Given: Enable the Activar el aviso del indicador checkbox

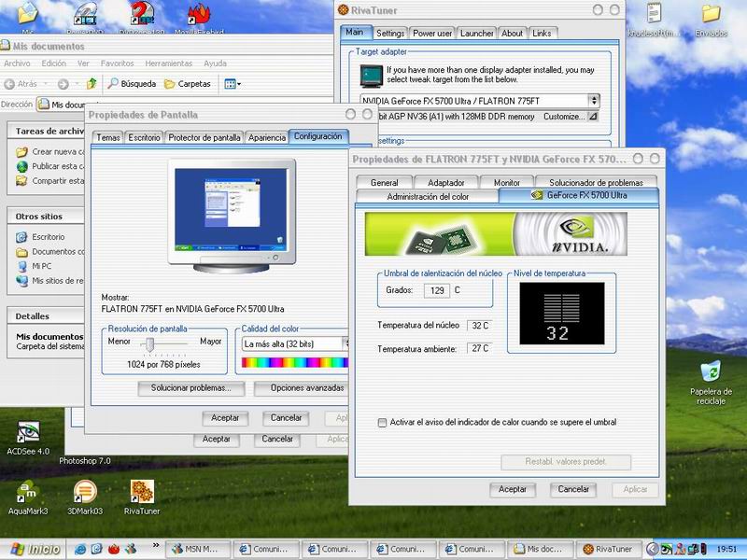Looking at the screenshot, I should (382, 423).
